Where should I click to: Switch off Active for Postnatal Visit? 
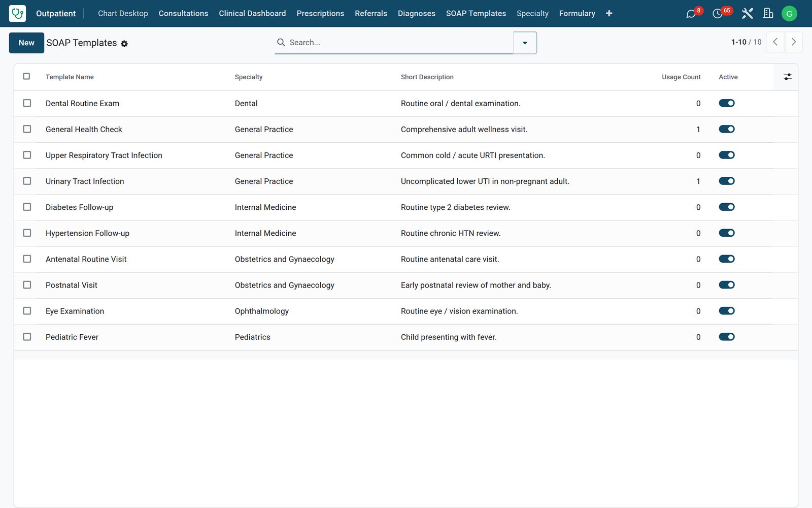point(727,285)
